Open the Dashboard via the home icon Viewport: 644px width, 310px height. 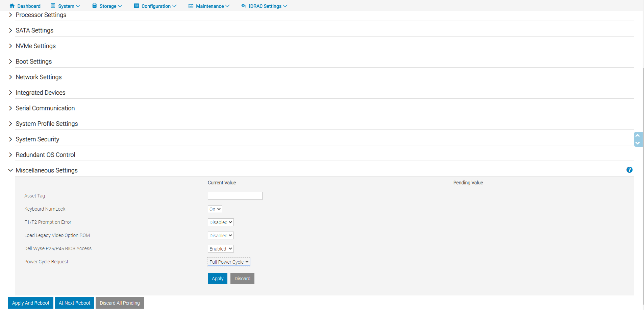point(12,6)
